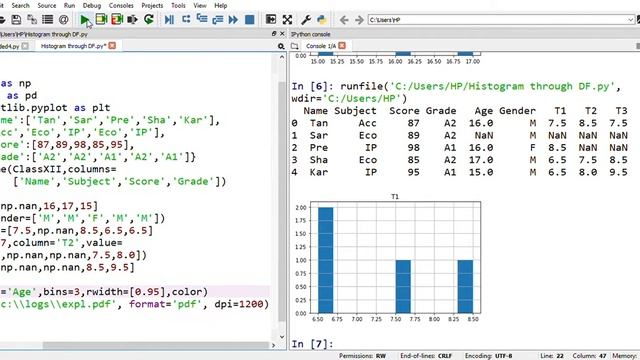Click the Save file icon

pos(16,19)
